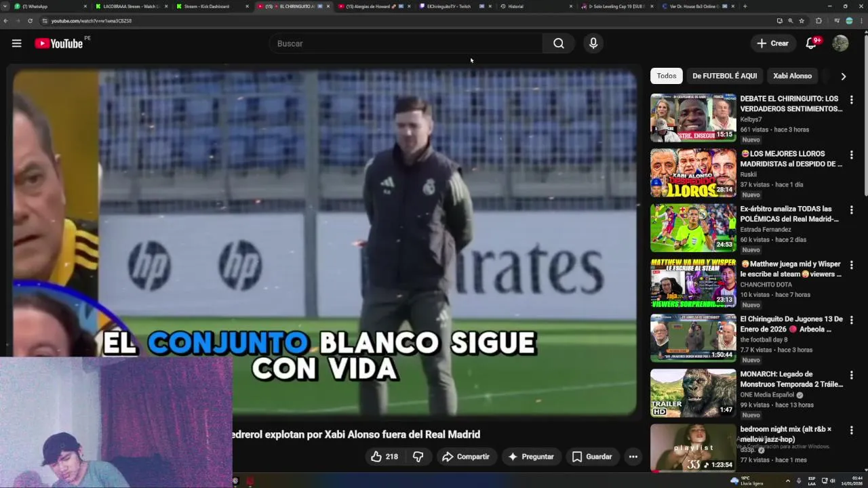Show hidden system tray icons chevron

point(787,481)
